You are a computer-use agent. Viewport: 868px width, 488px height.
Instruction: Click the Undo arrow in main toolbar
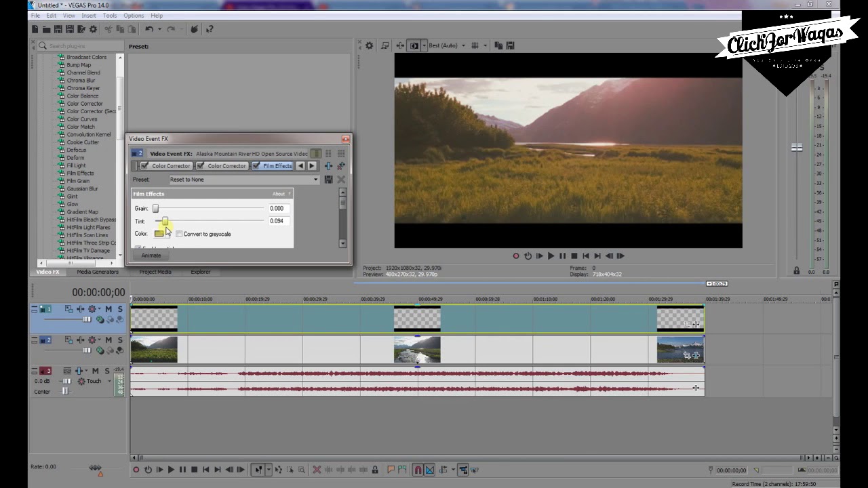click(x=149, y=29)
